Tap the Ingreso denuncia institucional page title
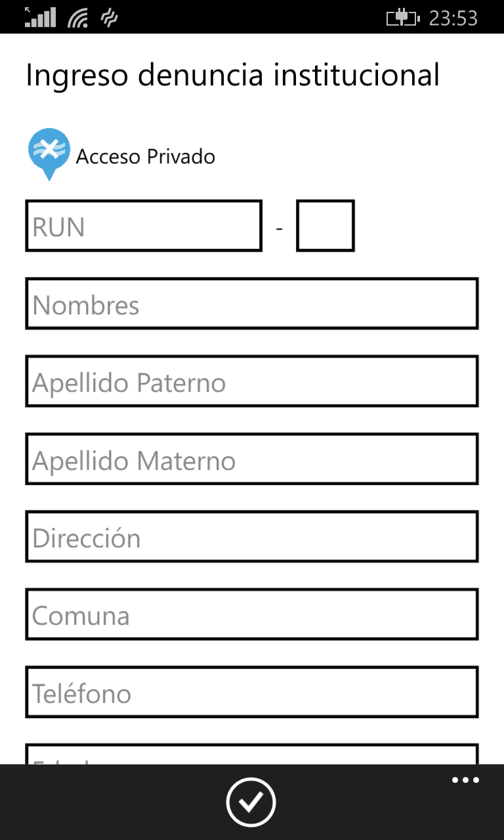This screenshot has width=504, height=840. (x=232, y=75)
